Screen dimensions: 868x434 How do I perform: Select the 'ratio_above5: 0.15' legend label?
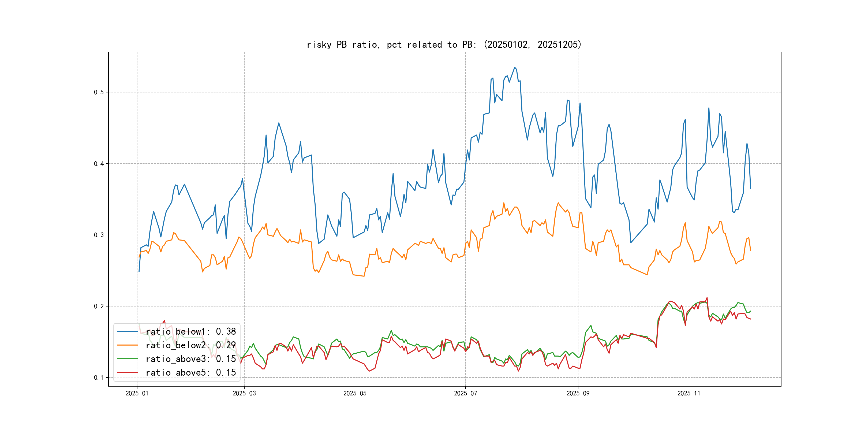pyautogui.click(x=191, y=372)
